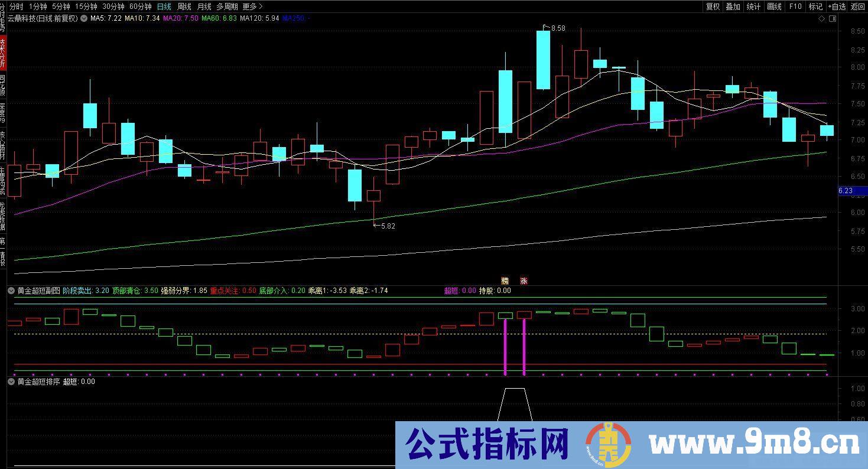Screen dimensions: 868x469
Task: Open the 龙虎数据 sidebar tab
Action: [x=3, y=216]
